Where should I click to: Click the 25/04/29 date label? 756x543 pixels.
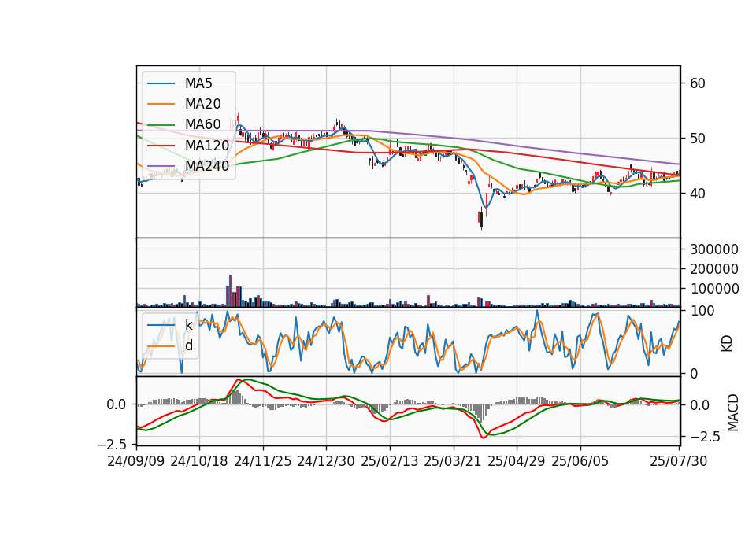pos(517,461)
